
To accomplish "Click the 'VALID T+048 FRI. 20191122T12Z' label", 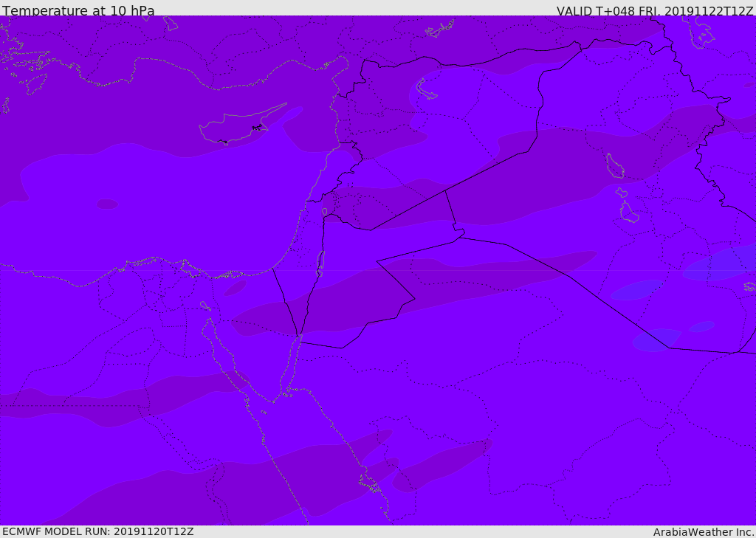I will point(655,10).
